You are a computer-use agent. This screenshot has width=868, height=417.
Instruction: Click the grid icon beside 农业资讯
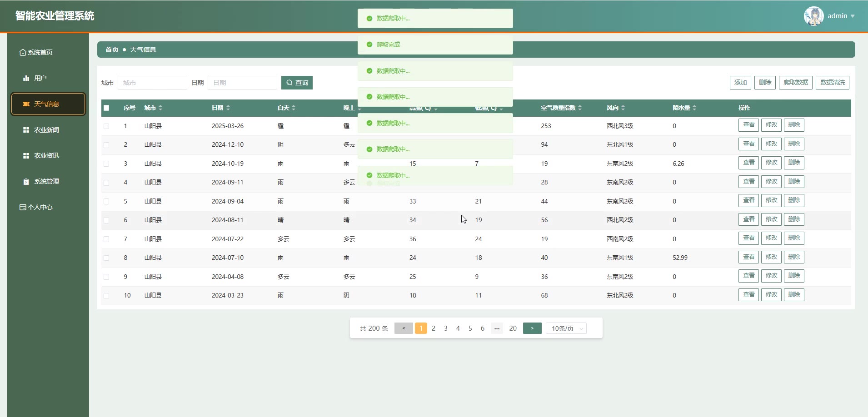tap(26, 155)
